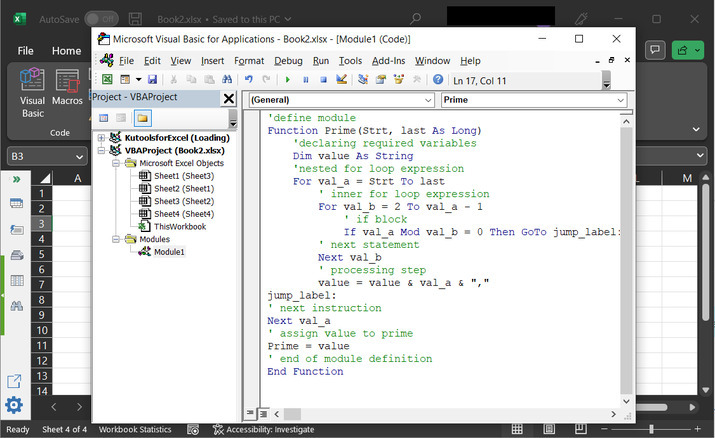Expand the KutoolsforExcel project node
This screenshot has width=715, height=438.
point(101,138)
